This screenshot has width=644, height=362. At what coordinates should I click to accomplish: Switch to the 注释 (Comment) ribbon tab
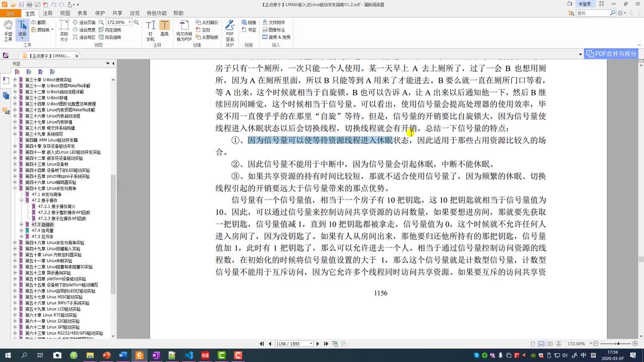(47, 14)
